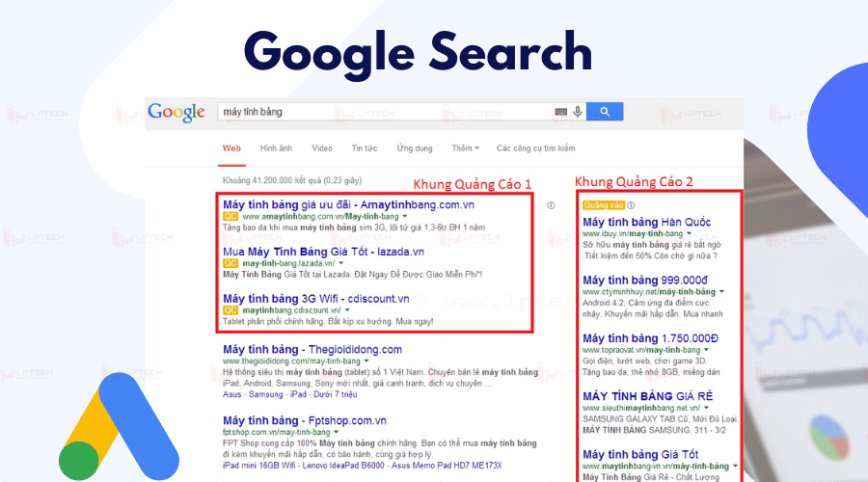Click the Google logo
This screenshot has width=868, height=482.
176,112
